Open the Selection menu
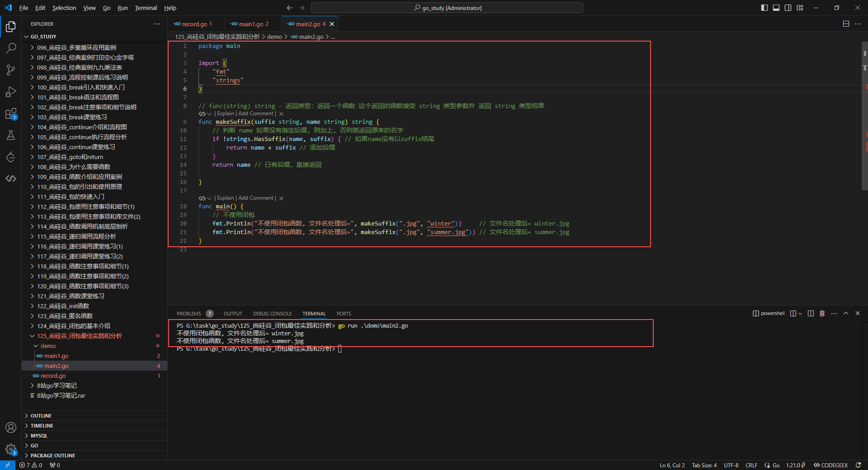The image size is (868, 470). click(64, 8)
